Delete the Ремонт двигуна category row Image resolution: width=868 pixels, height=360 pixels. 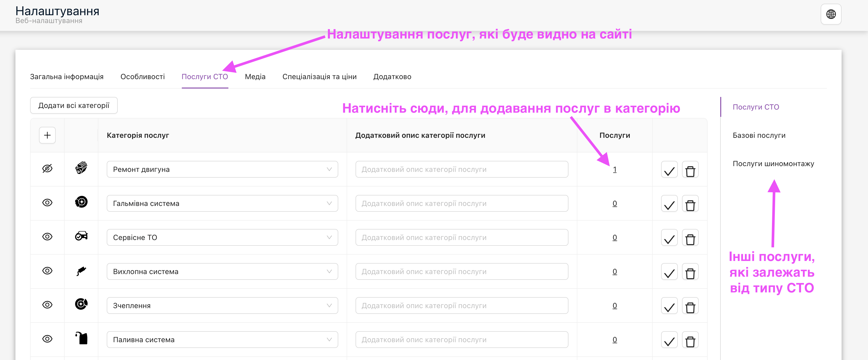tap(690, 170)
